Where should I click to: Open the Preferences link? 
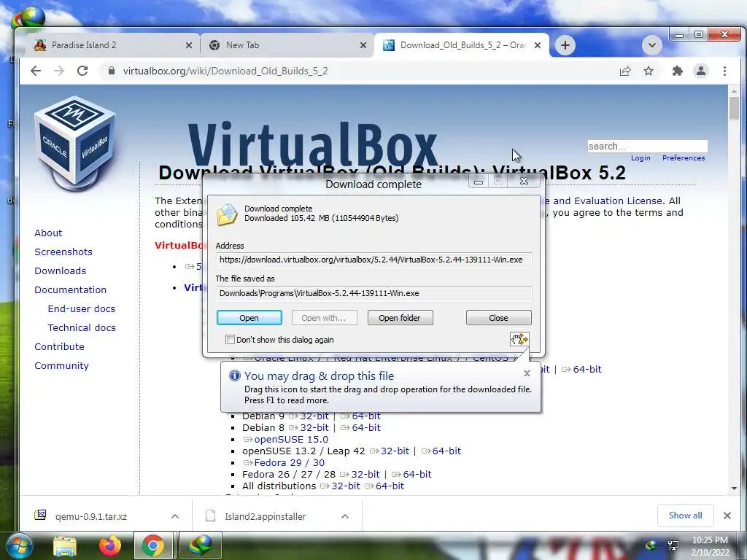coord(683,158)
